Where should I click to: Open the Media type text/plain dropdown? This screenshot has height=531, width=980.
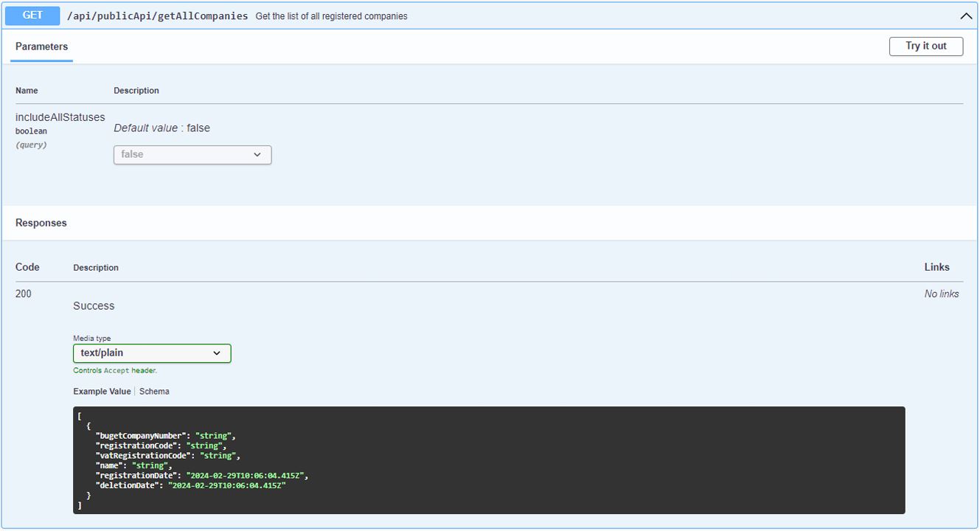[152, 353]
